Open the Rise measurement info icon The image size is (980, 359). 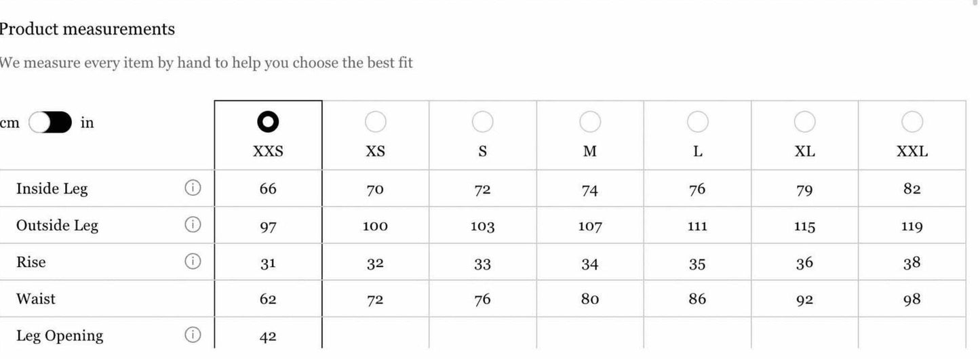pyautogui.click(x=193, y=261)
